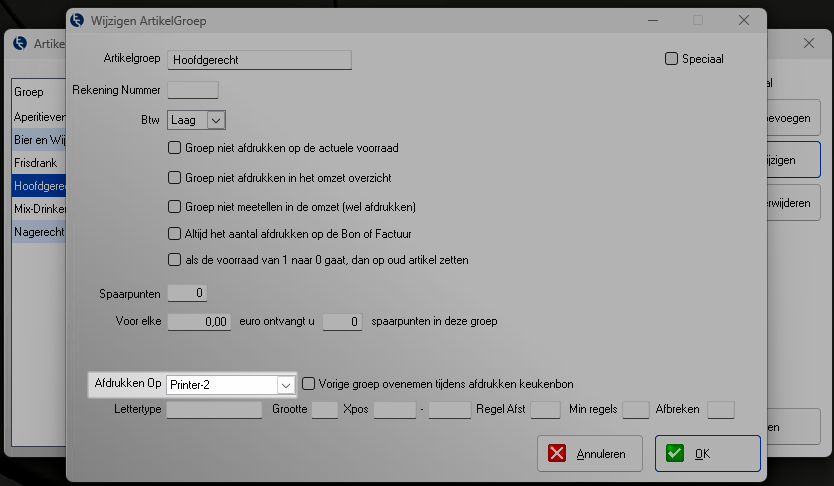Toggle 'Vorige groep overnemen tijdens afdrukken keukenbon'
Viewport: 834px width, 486px height.
[x=309, y=384]
